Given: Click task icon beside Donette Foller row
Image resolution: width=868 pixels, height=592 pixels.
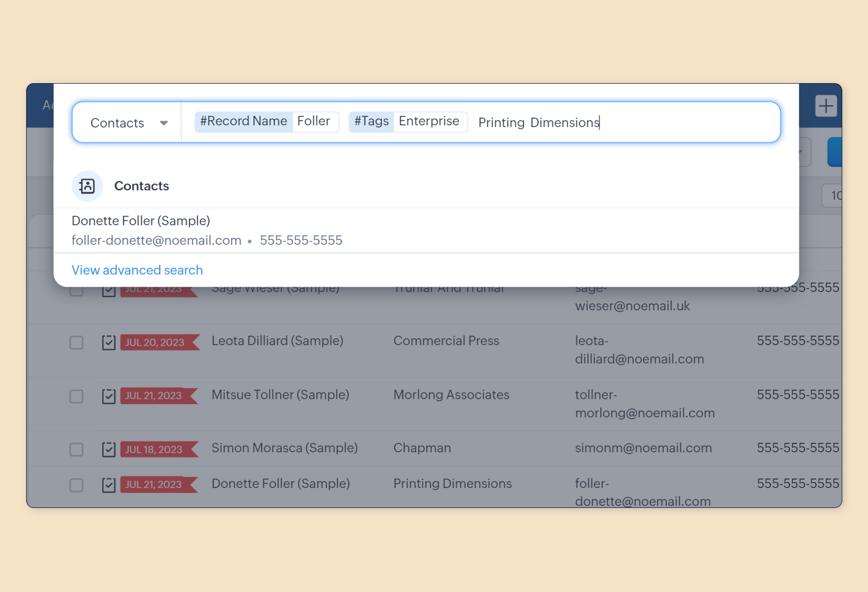Looking at the screenshot, I should click(108, 485).
